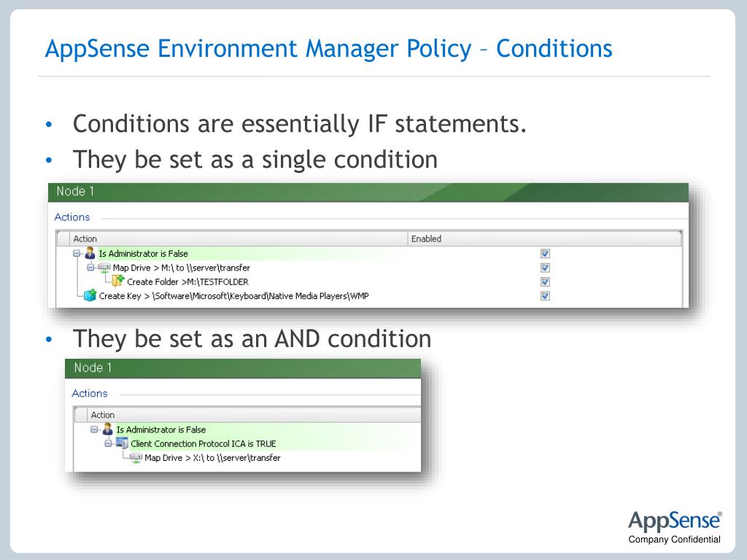The image size is (747, 560).
Task: Click the bullet 'They be set as a single condition'
Action: click(x=255, y=160)
